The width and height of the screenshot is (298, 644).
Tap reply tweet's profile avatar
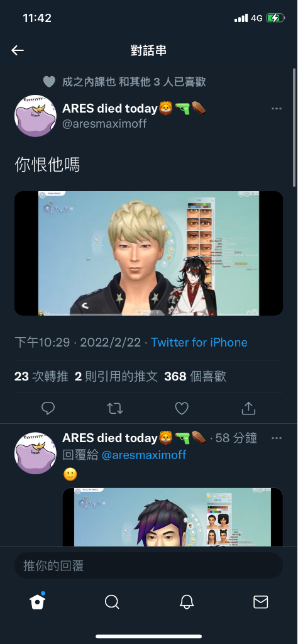click(35, 453)
